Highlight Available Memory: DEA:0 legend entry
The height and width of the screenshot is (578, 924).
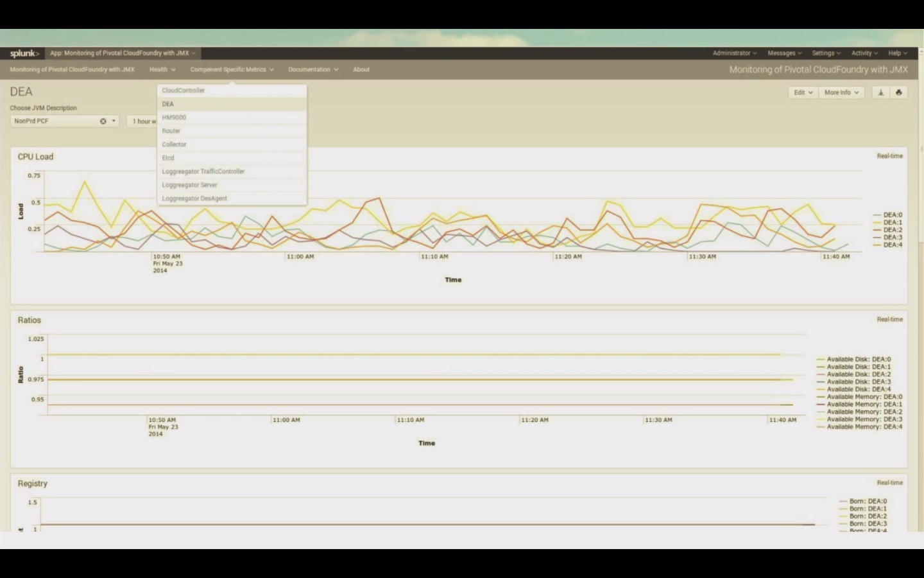(860, 397)
